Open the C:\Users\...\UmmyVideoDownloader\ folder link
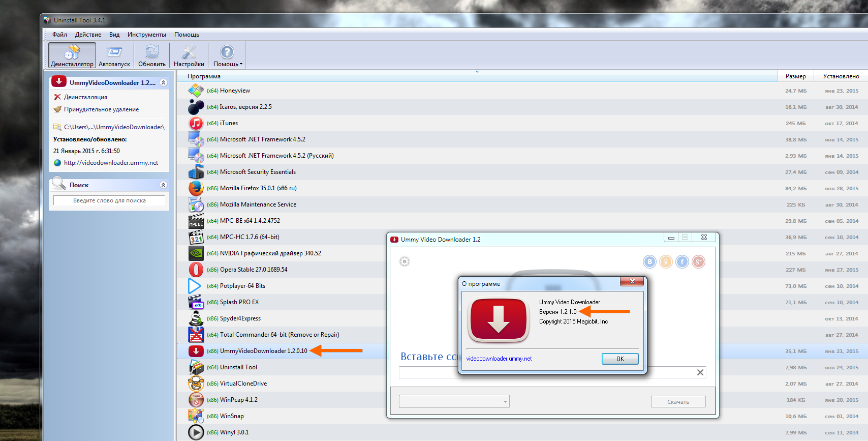This screenshot has height=441, width=868. 114,127
